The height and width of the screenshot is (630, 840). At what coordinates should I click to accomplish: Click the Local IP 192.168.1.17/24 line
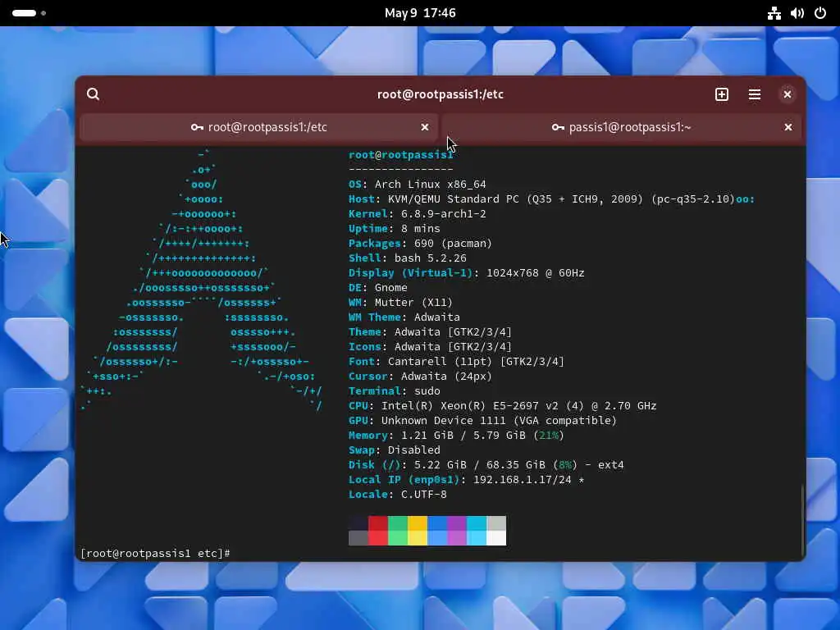466,480
